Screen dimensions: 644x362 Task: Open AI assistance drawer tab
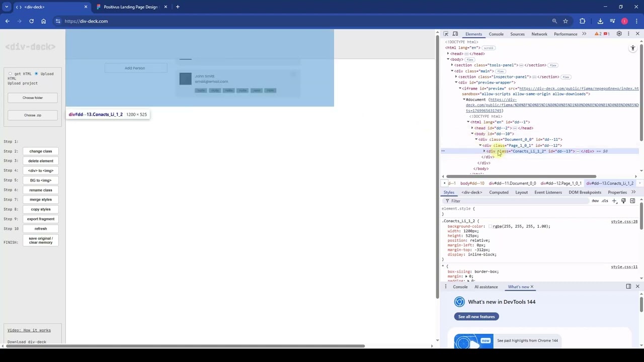(486, 287)
